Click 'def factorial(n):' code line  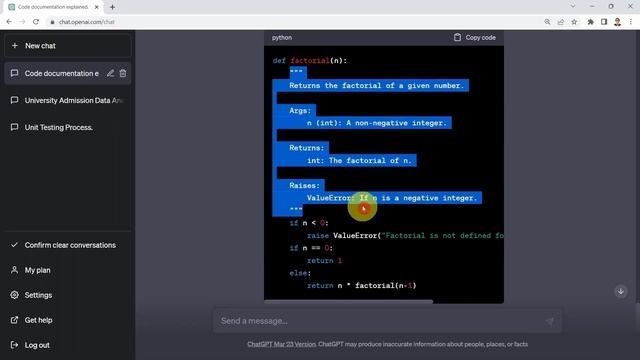[310, 61]
